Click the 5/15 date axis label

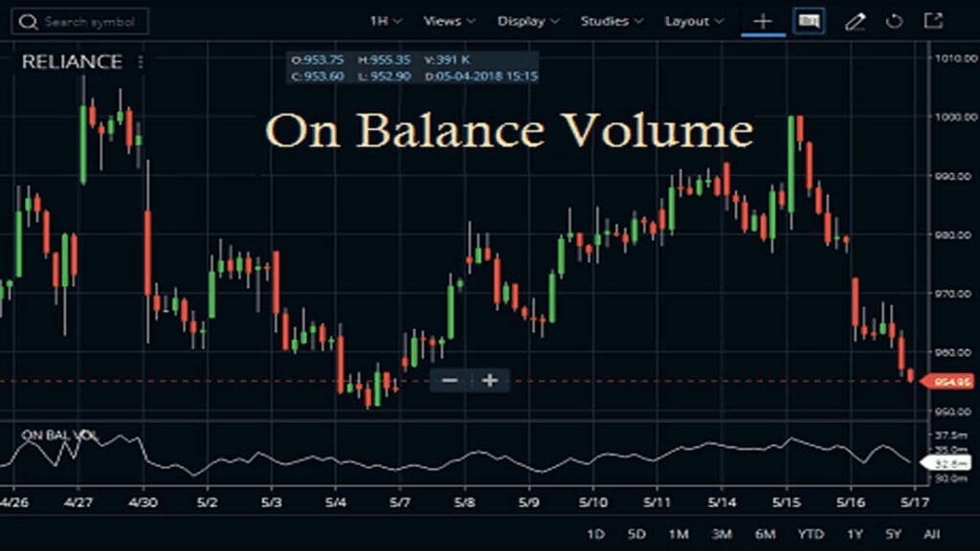(x=787, y=502)
